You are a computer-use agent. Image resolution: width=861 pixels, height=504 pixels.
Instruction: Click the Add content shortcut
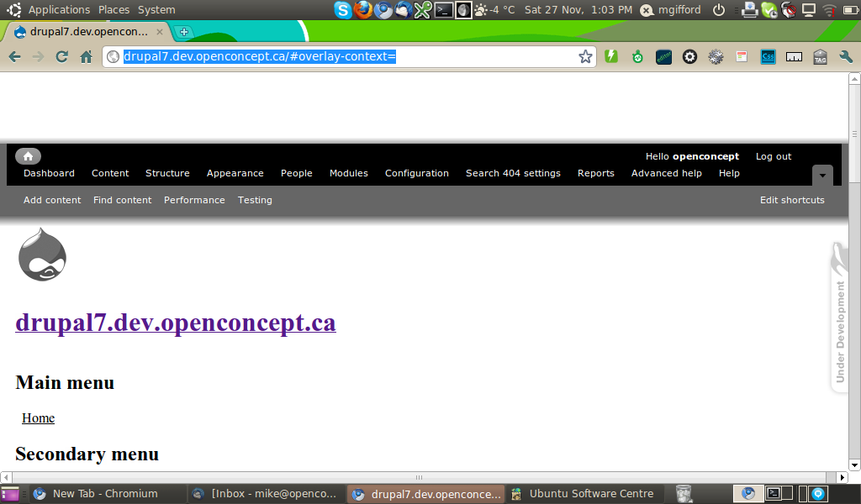52,200
